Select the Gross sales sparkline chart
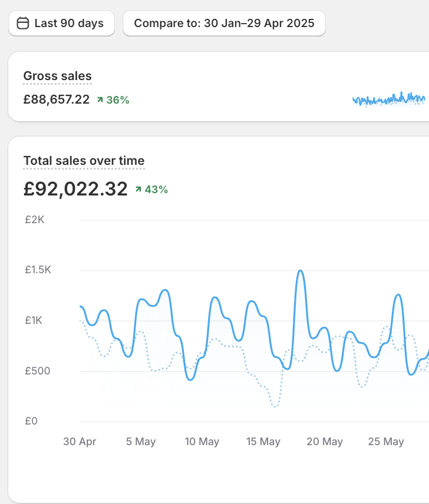The height and width of the screenshot is (504, 429). point(388,99)
